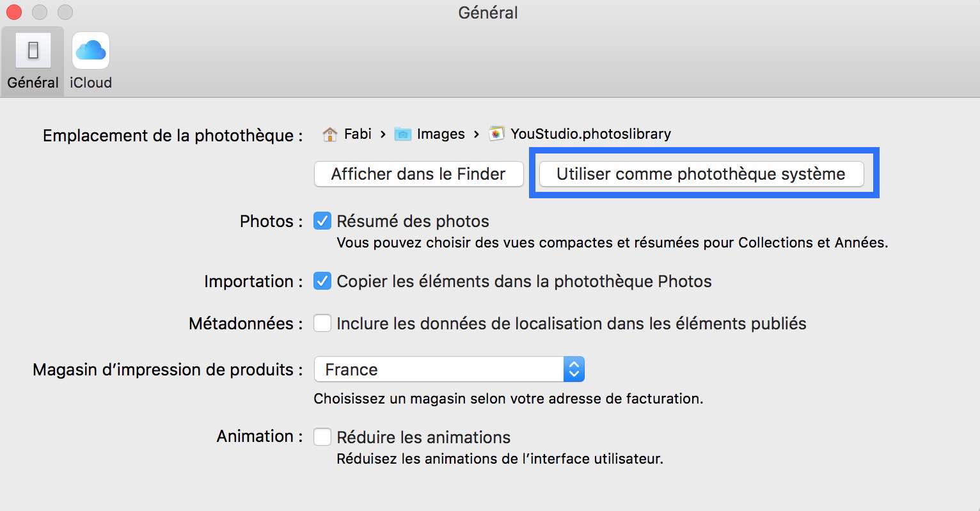Click the Fabi home folder icon

point(330,134)
